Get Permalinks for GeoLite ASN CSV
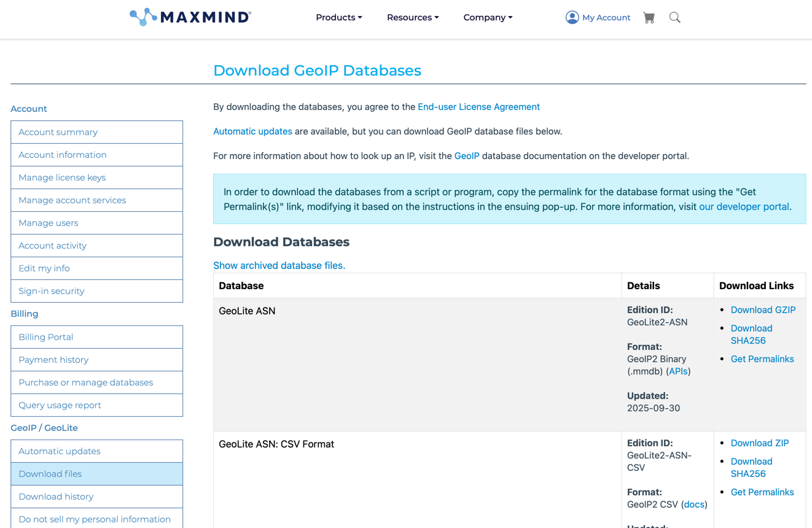The image size is (812, 528). tap(762, 492)
